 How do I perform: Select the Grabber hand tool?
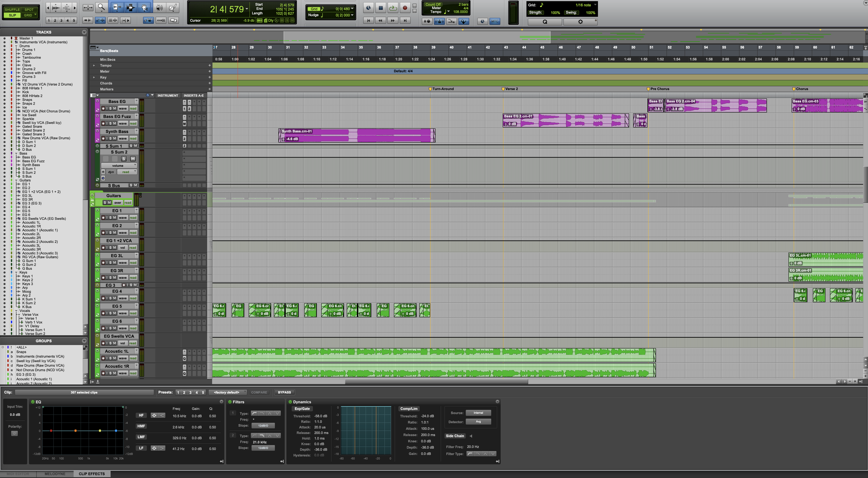coord(144,7)
